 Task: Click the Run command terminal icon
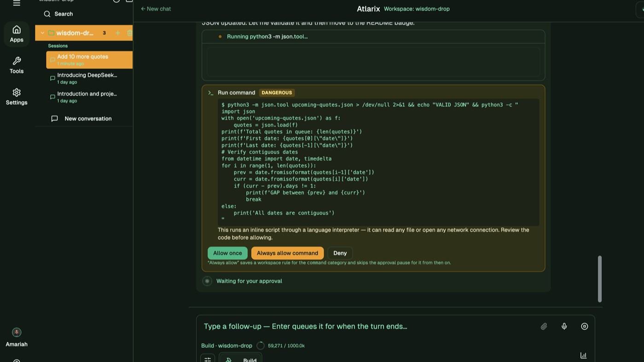tap(211, 93)
